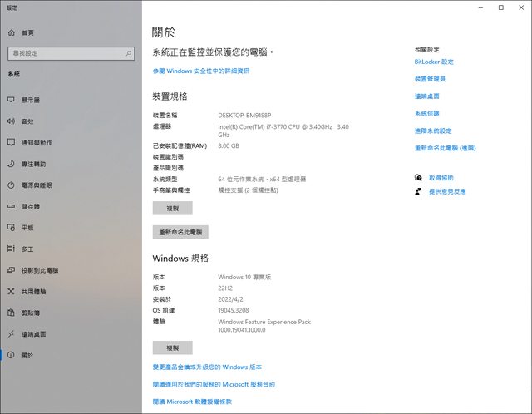532x414 pixels.
Task: Click the 重新命名此電腦 button
Action: coord(180,232)
